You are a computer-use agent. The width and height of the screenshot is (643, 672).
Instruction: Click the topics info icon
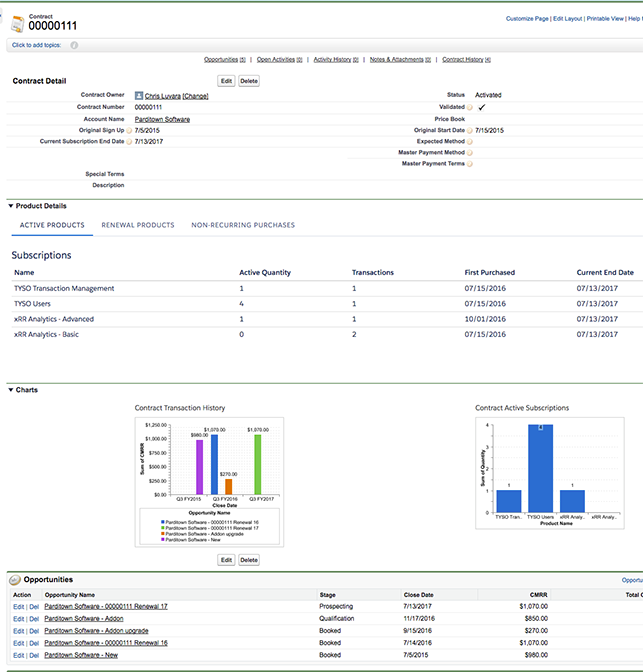pos(74,45)
